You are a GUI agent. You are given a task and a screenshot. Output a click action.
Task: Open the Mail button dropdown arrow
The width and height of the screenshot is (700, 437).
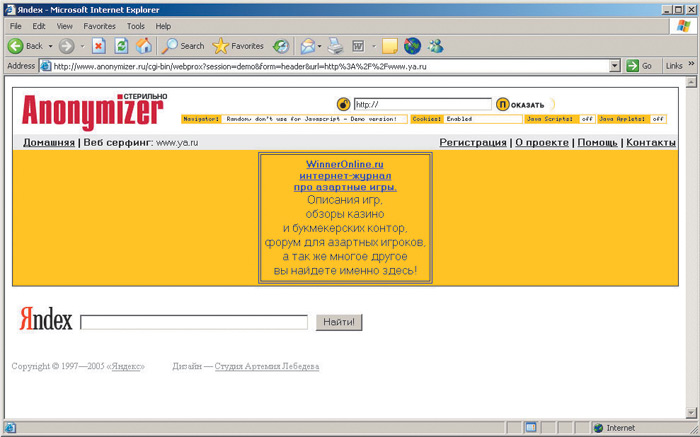coord(320,46)
